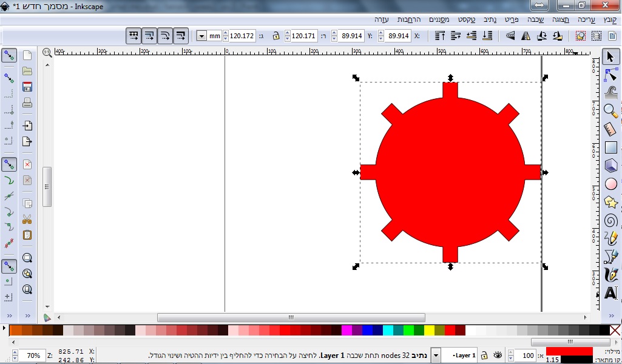Toggle snap to path intersections button
Viewport: 622px width, 364px height.
[x=8, y=196]
